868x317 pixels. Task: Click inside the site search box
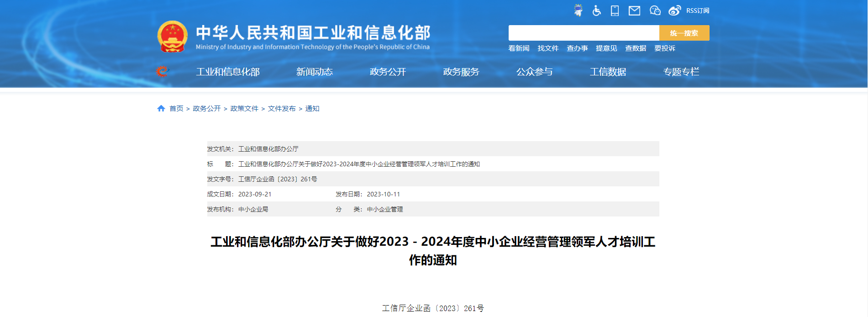[584, 33]
